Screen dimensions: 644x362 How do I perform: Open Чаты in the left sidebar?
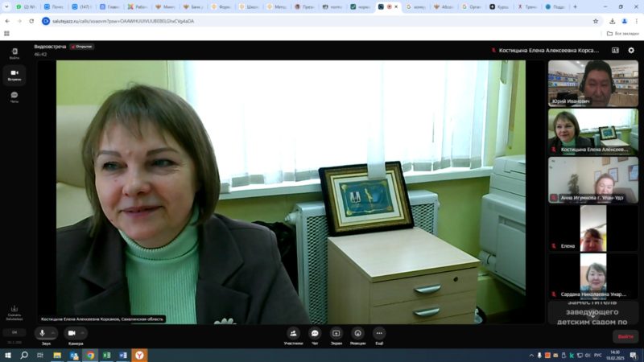pyautogui.click(x=14, y=97)
